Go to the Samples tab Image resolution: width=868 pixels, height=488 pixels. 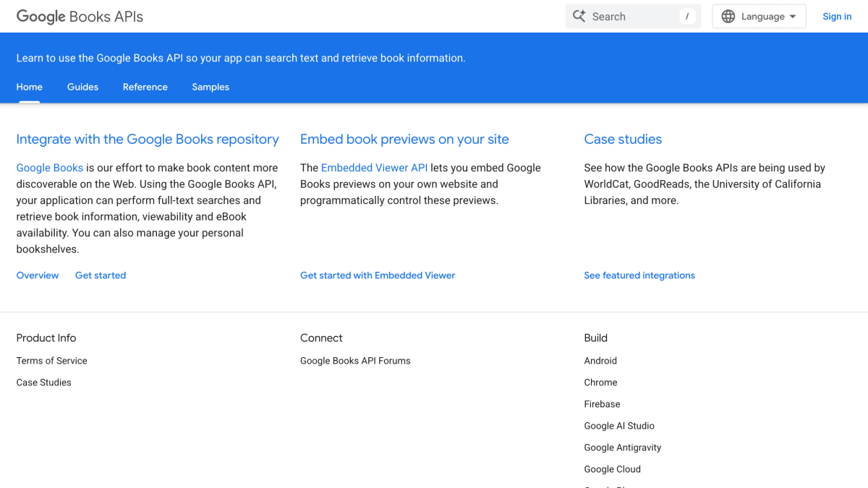click(210, 87)
